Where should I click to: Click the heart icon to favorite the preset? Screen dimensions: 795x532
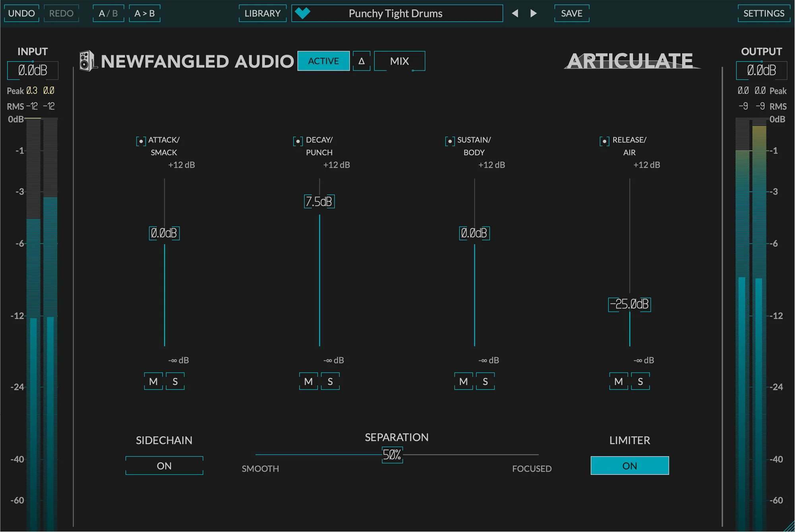304,13
